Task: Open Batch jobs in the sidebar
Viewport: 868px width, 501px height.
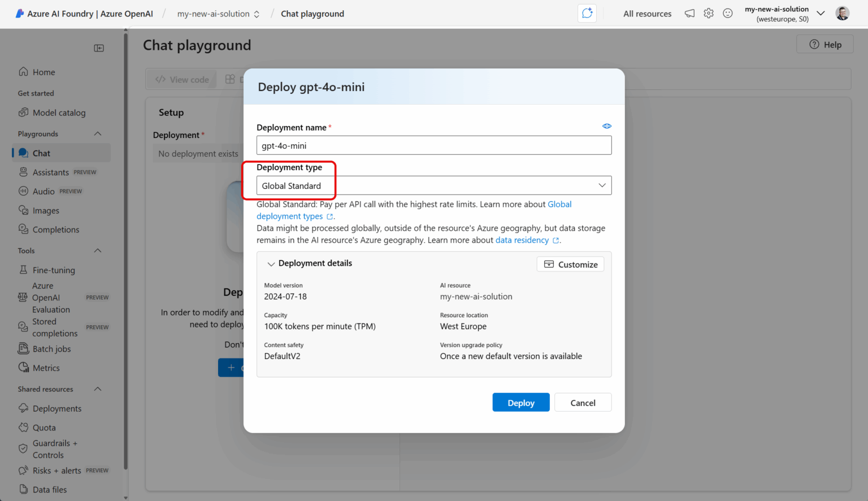Action: (x=51, y=349)
